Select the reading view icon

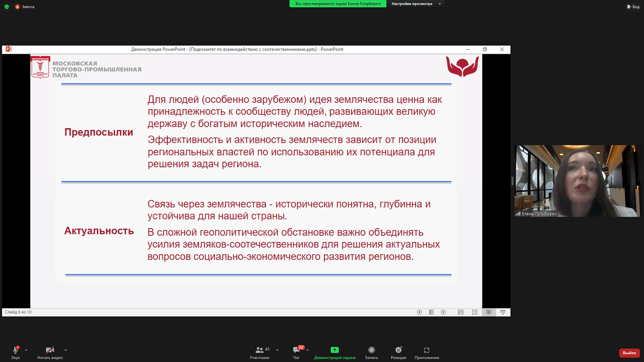pyautogui.click(x=489, y=312)
